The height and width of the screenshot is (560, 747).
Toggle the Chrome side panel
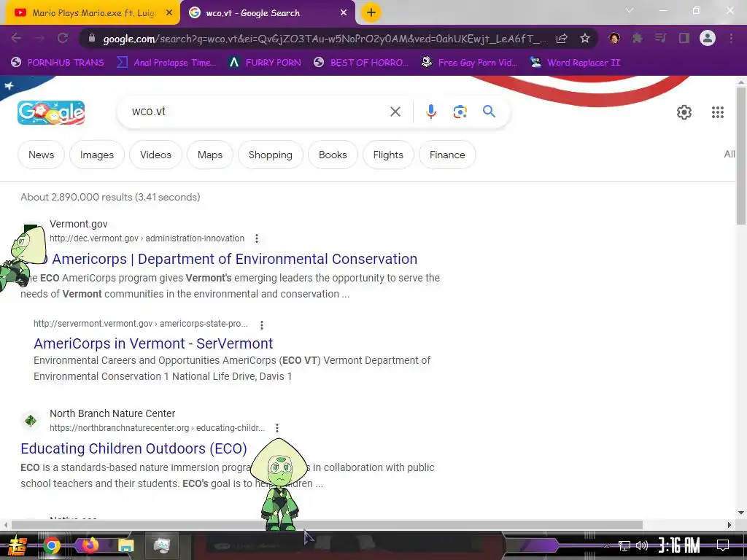684,38
